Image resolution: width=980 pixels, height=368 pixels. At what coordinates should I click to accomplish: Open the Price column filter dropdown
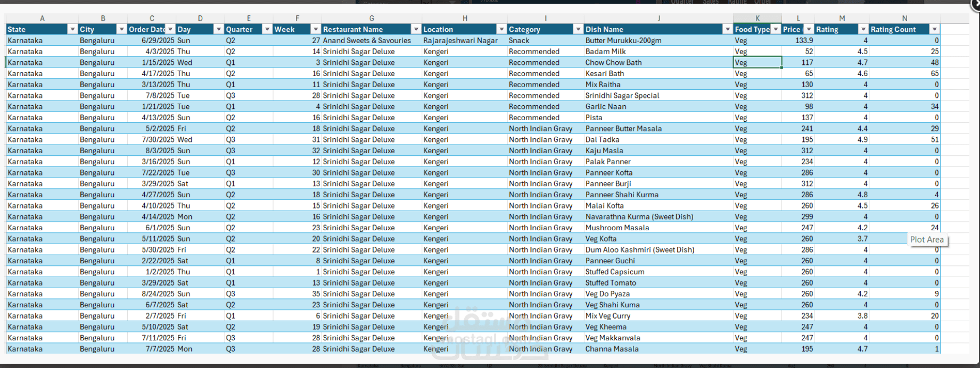pyautogui.click(x=809, y=29)
